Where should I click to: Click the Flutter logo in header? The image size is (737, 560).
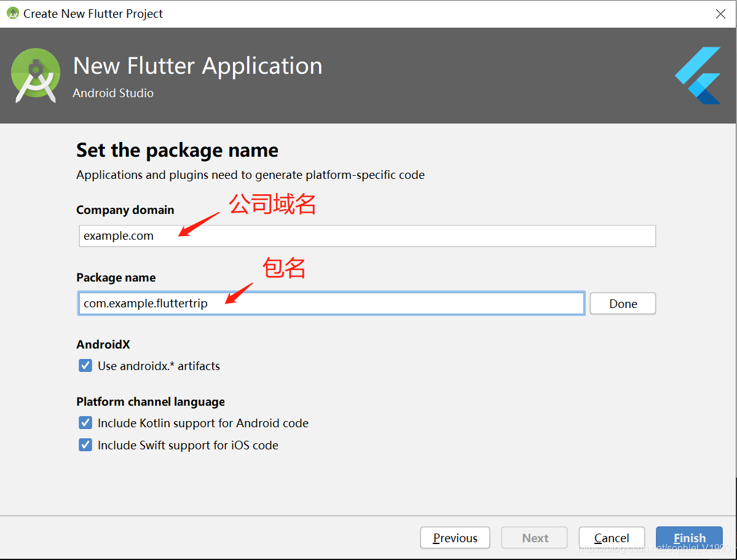click(x=698, y=75)
